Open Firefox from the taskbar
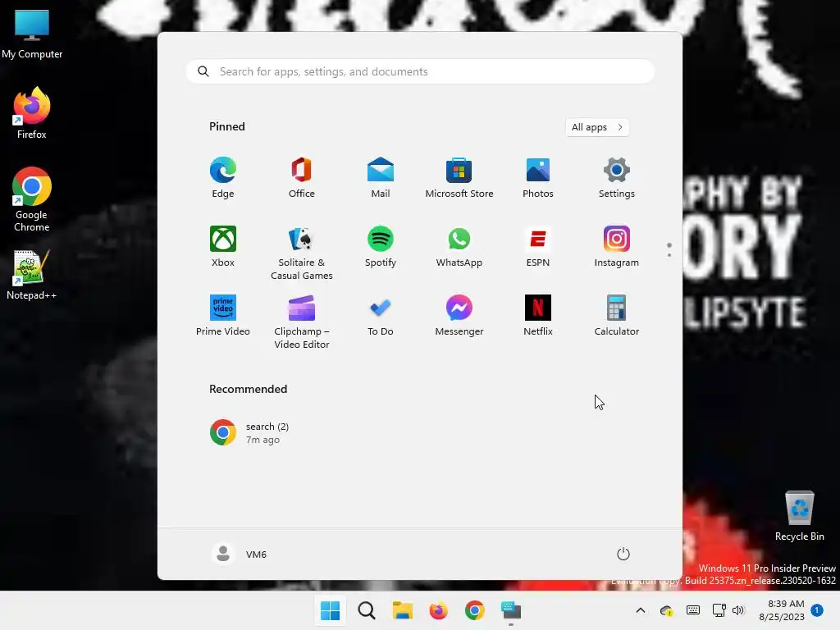The height and width of the screenshot is (630, 840). (438, 610)
